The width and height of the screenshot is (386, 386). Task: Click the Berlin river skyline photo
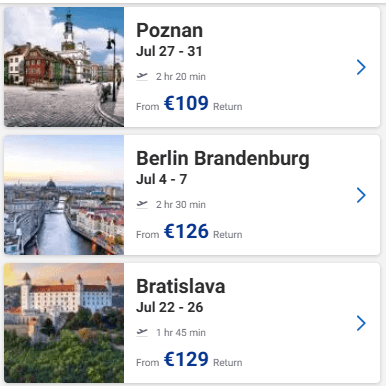pyautogui.click(x=64, y=195)
